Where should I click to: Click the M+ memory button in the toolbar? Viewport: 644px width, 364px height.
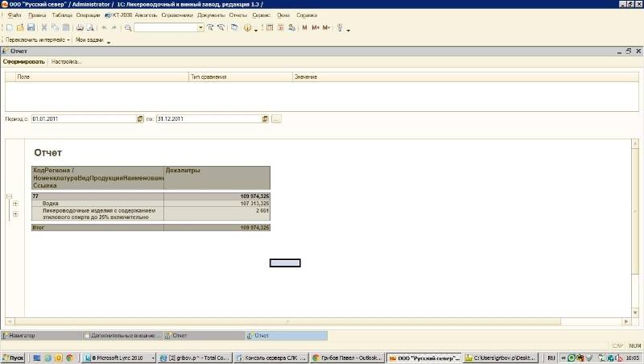316,27
